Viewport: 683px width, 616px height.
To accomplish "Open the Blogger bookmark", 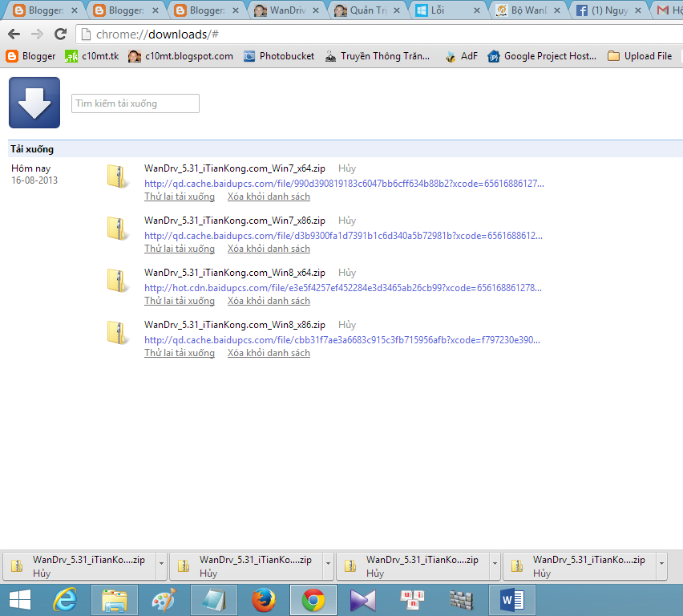I will [x=31, y=56].
